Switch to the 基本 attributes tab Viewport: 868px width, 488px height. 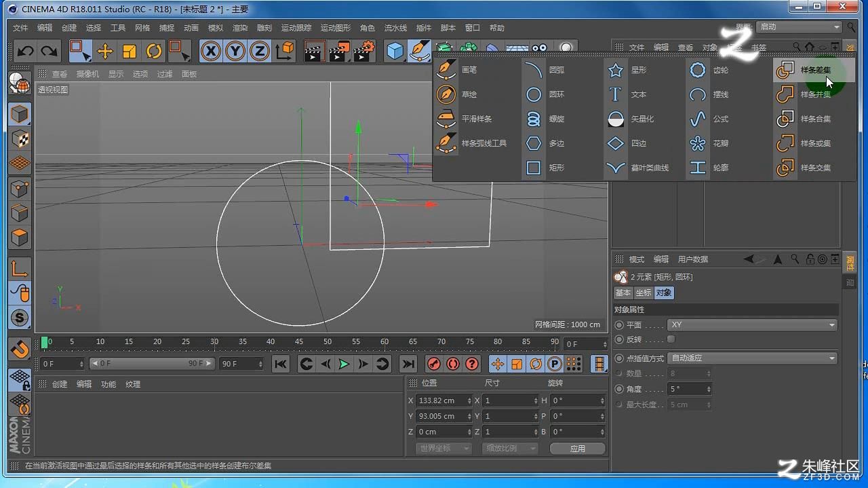(x=623, y=293)
